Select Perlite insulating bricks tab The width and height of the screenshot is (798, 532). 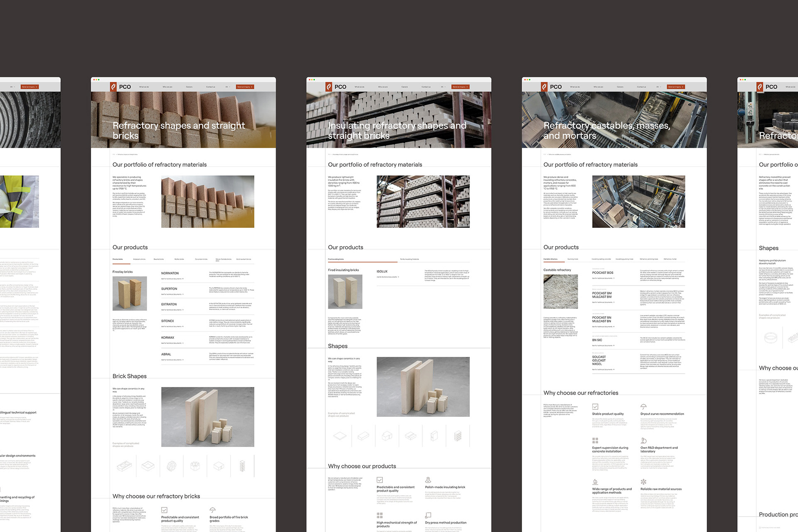tap(409, 259)
